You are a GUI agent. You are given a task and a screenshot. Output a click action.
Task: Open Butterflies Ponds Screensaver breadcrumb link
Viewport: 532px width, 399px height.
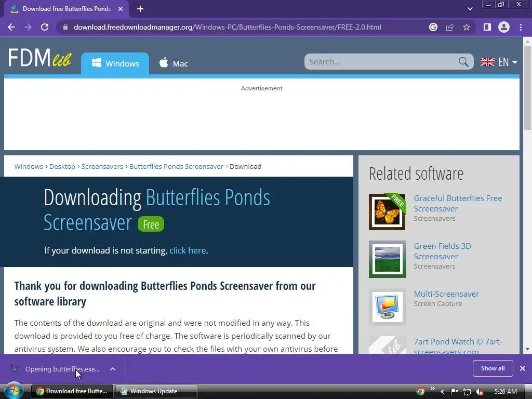pyautogui.click(x=176, y=167)
